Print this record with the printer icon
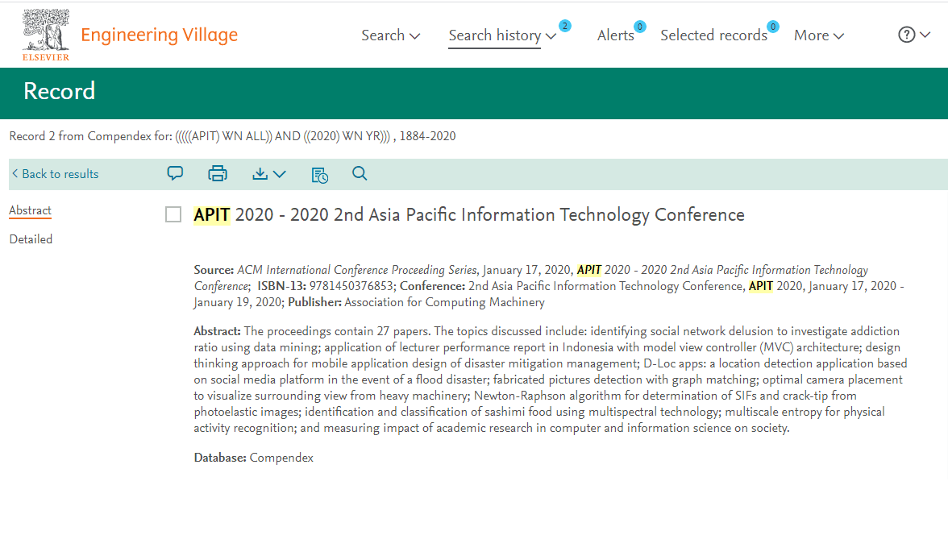This screenshot has width=948, height=560. pyautogui.click(x=218, y=173)
